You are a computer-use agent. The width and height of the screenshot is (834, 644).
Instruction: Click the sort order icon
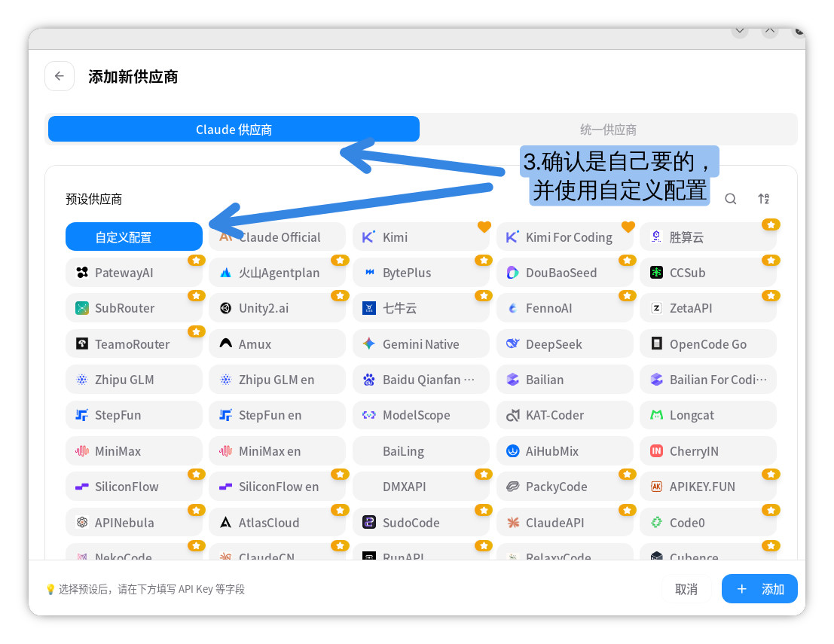click(x=763, y=199)
